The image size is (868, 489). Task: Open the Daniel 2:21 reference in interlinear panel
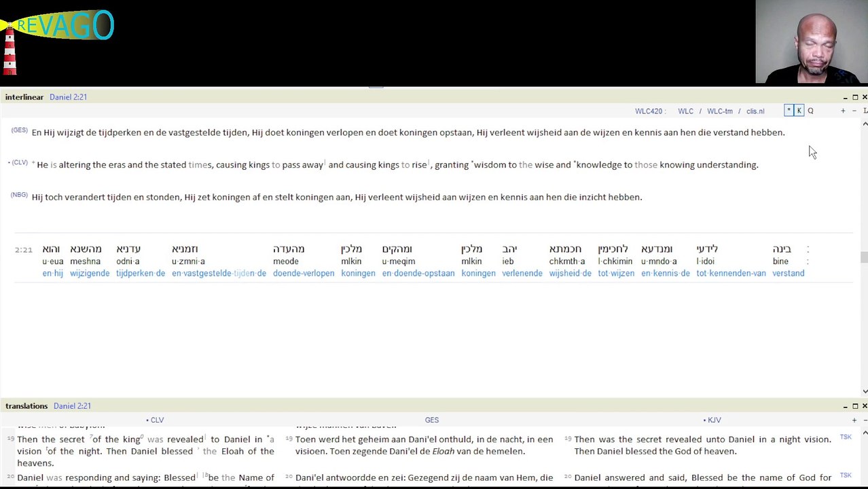(x=68, y=97)
